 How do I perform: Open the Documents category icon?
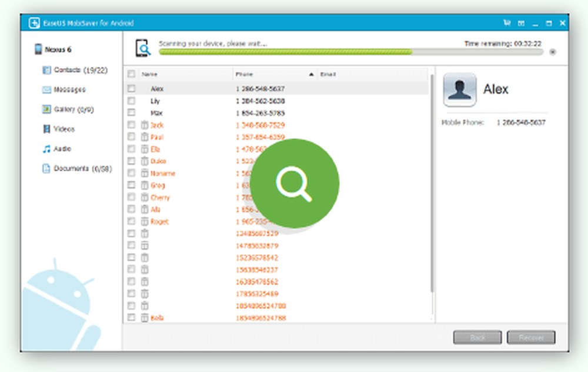pyautogui.click(x=46, y=169)
